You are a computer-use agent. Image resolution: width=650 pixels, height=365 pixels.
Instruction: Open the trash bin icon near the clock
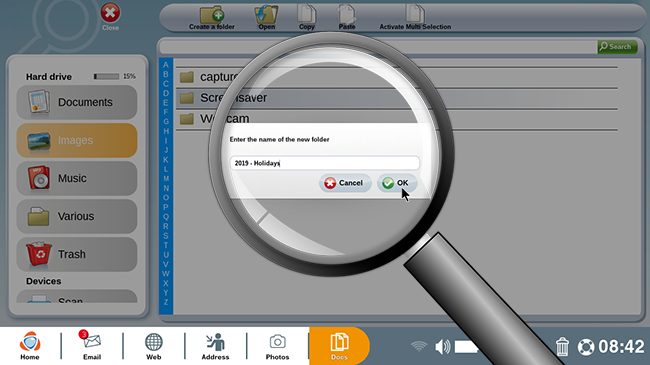[x=562, y=346]
